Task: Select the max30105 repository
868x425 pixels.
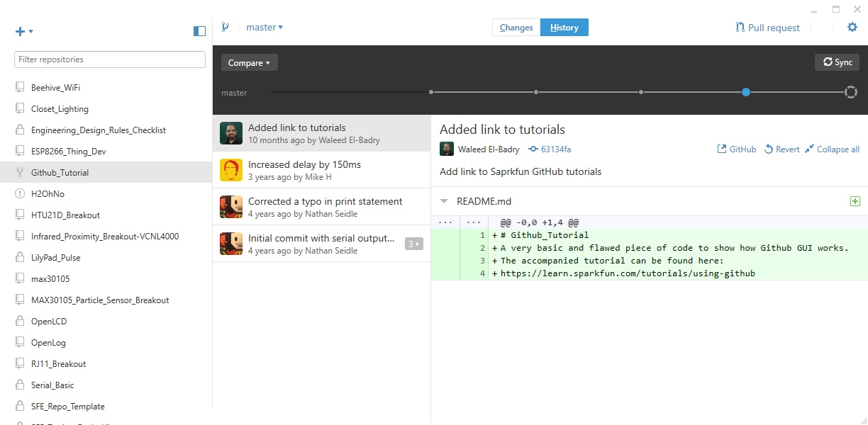Action: coord(106,279)
